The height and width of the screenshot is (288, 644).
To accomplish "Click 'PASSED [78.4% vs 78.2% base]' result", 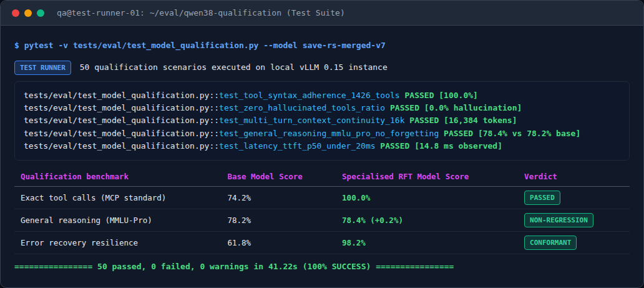I will pyautogui.click(x=512, y=133).
